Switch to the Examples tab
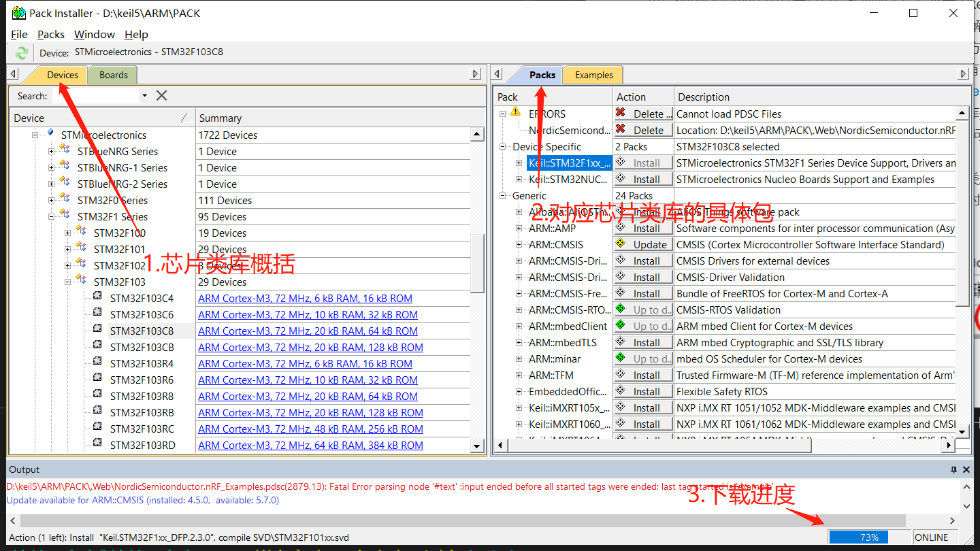The width and height of the screenshot is (980, 551). click(593, 75)
